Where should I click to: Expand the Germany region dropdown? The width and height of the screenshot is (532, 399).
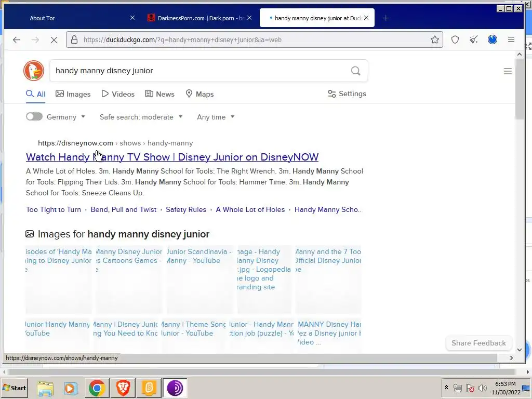(x=66, y=117)
